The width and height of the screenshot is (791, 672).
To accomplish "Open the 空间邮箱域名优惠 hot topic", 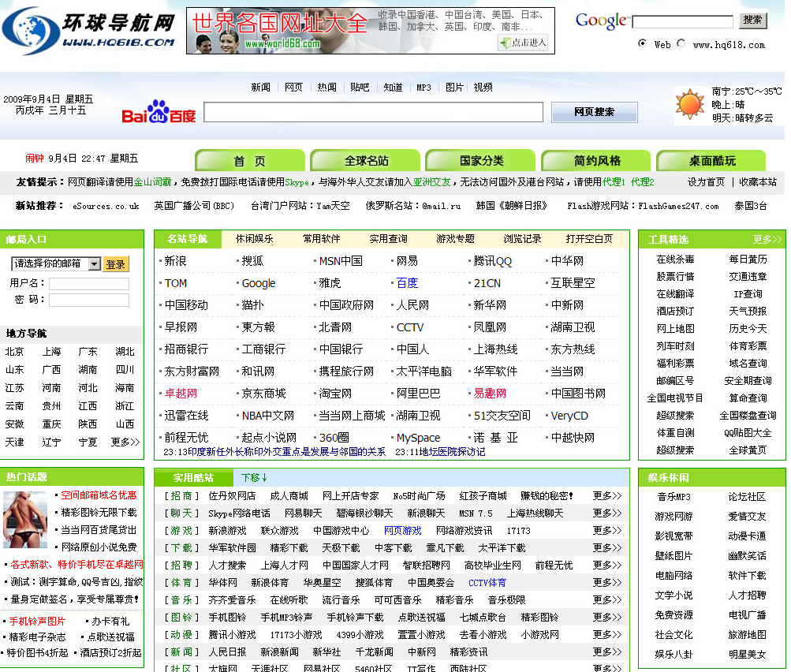I will (x=99, y=495).
